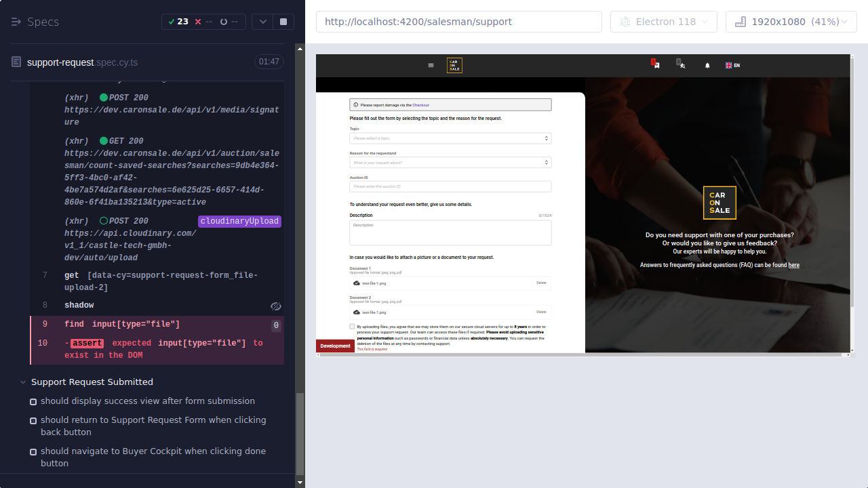Click the Specs sidebar icon
Screen dimensions: 868x488
(x=15, y=21)
